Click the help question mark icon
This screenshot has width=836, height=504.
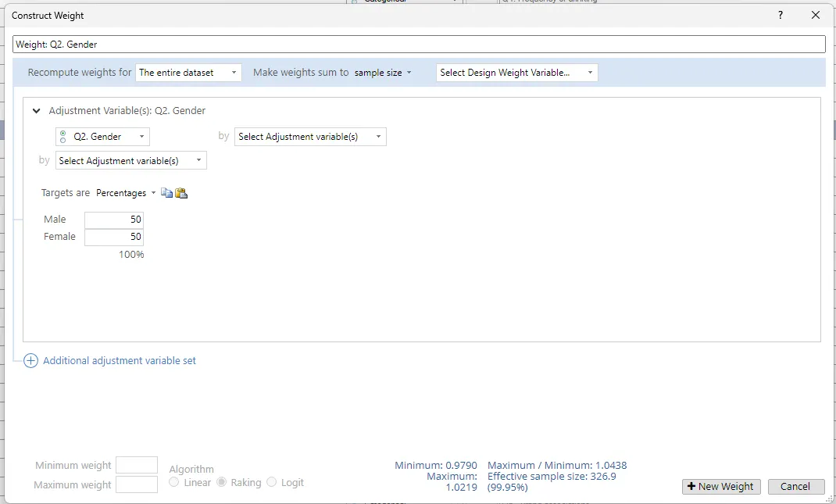[780, 15]
